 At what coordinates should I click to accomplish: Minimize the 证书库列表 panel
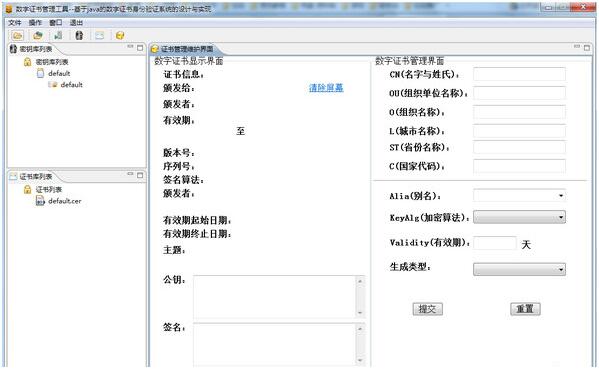pos(131,174)
